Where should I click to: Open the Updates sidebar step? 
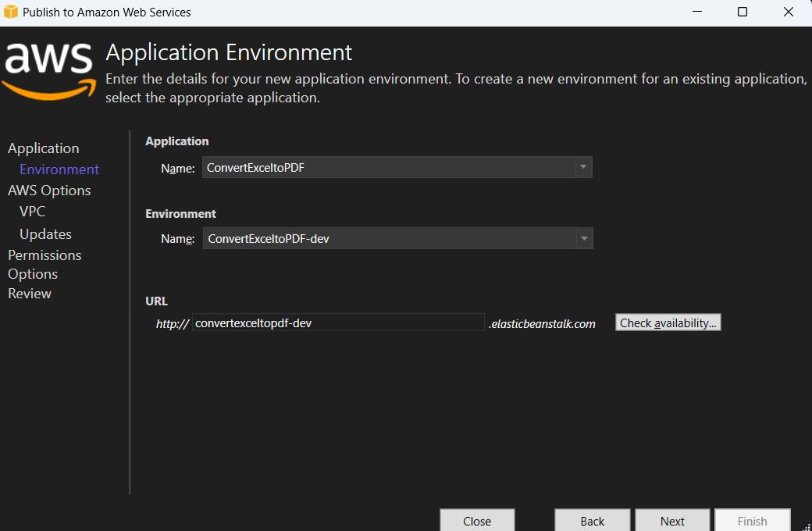(x=45, y=233)
